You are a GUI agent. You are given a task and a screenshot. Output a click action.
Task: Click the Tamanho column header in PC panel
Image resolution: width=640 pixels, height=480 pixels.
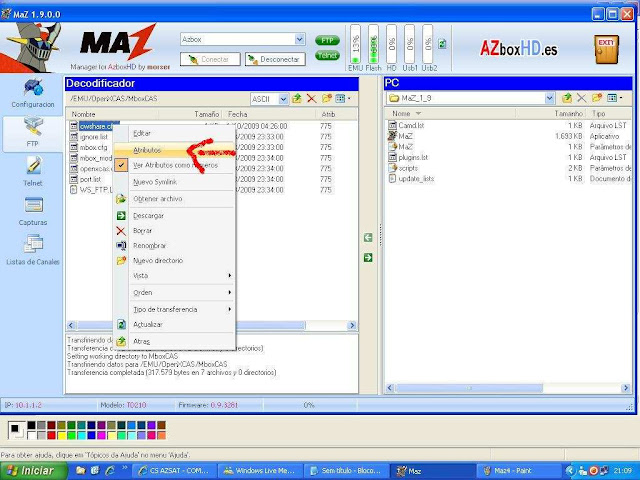(550, 113)
